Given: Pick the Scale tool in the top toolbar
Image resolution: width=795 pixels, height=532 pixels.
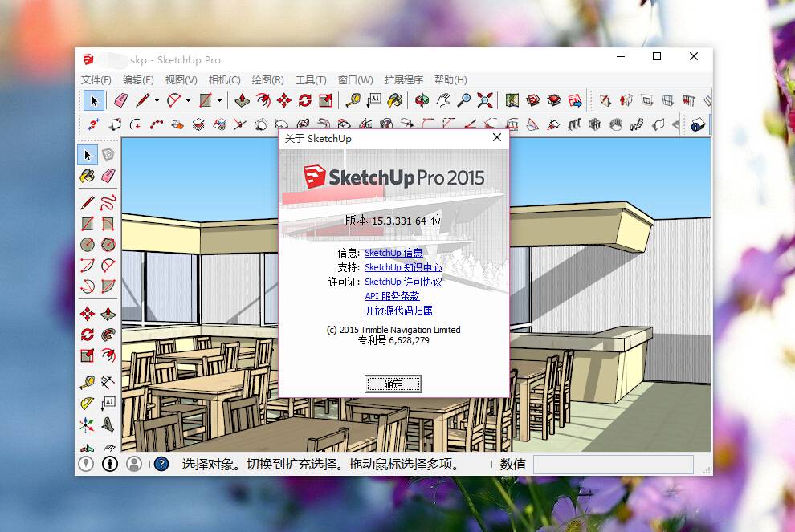Looking at the screenshot, I should click(x=325, y=100).
